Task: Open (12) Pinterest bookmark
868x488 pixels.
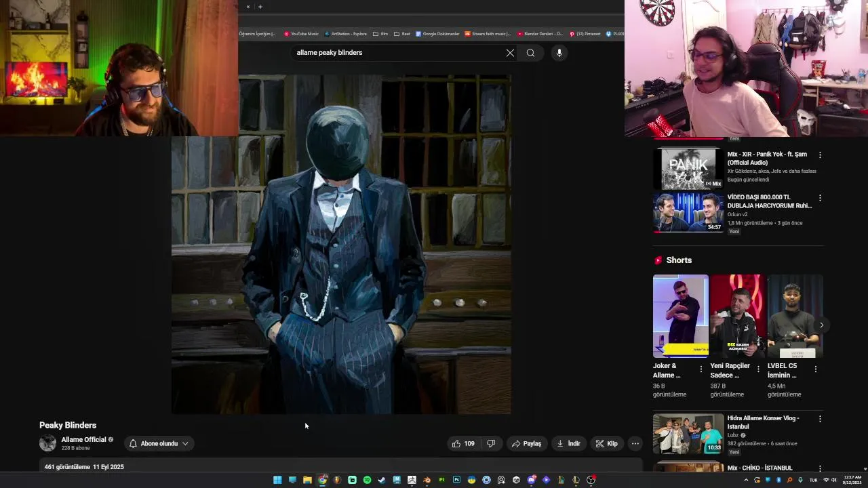Action: point(585,34)
